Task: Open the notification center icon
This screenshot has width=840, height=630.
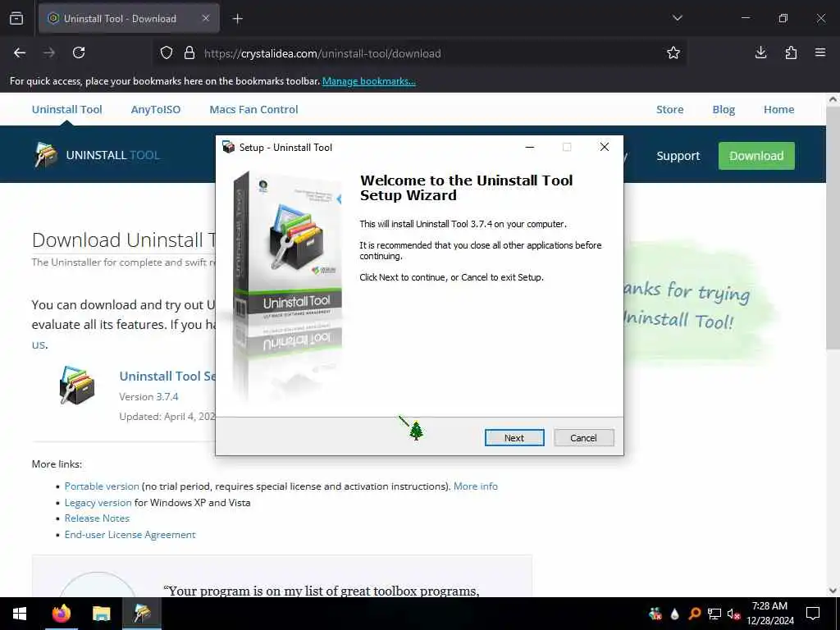Action: (813, 614)
